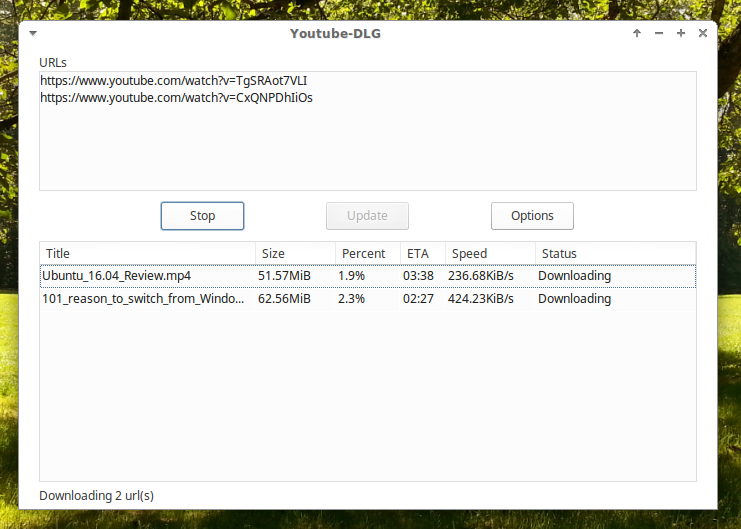The height and width of the screenshot is (529, 741).
Task: Click the Downloading status of Ubuntu_16.04_Review.mp4
Action: [x=575, y=276]
